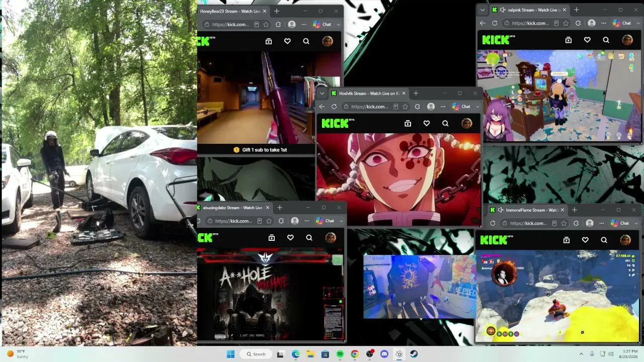Expand the Chat dropdown arrow in Hosh4k window
The width and height of the screenshot is (644, 362).
tap(477, 107)
